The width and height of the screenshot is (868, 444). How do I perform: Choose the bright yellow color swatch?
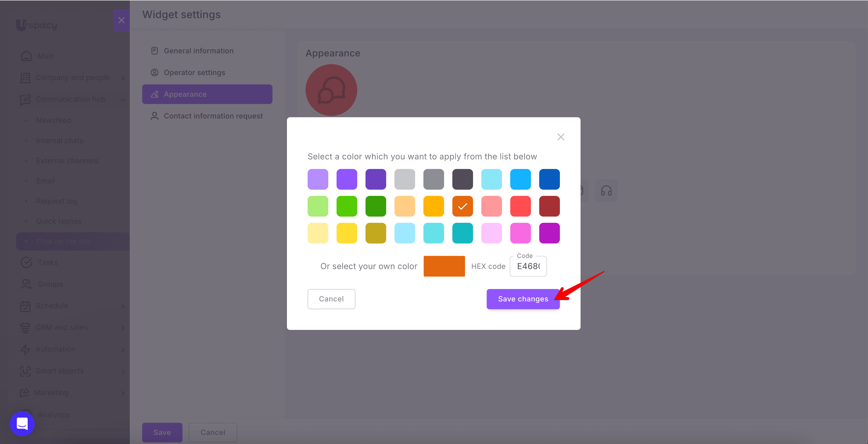pos(347,233)
